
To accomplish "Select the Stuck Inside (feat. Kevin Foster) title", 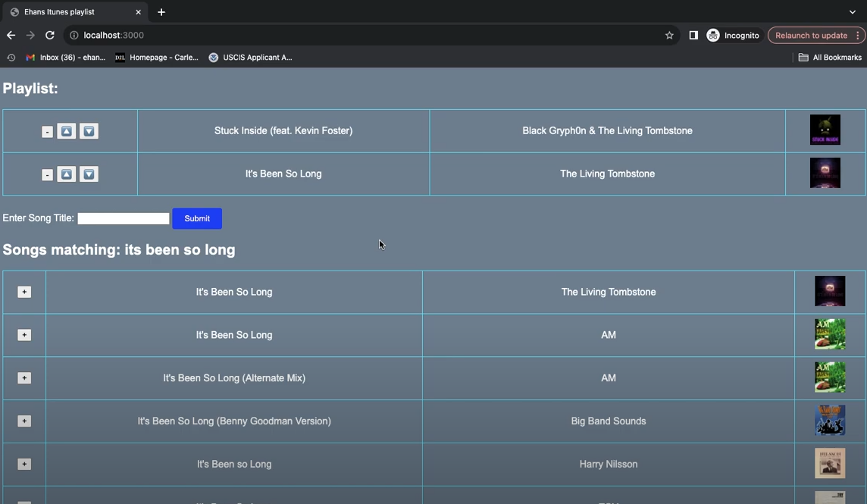I will [x=283, y=130].
